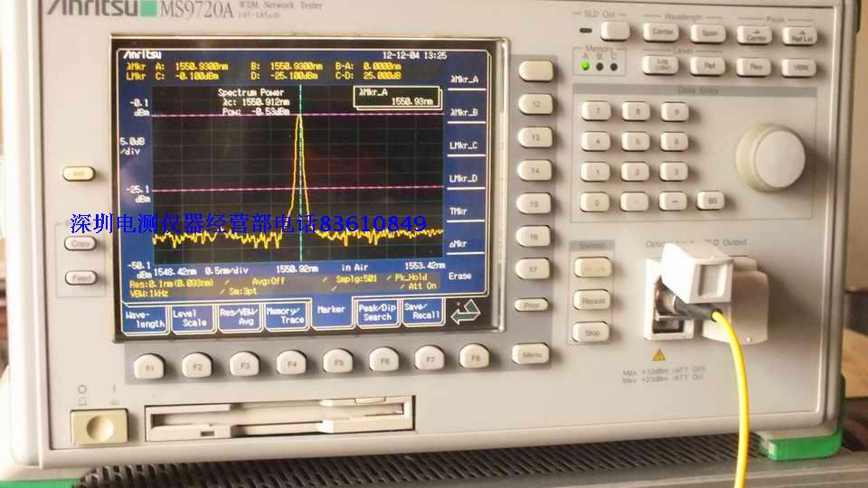
Task: Toggle the Log level scale button
Action: (659, 65)
